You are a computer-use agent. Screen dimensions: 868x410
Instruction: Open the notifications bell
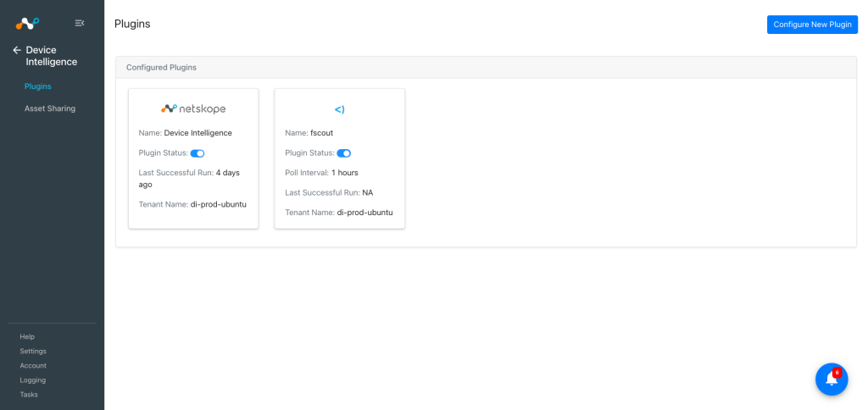tap(832, 379)
